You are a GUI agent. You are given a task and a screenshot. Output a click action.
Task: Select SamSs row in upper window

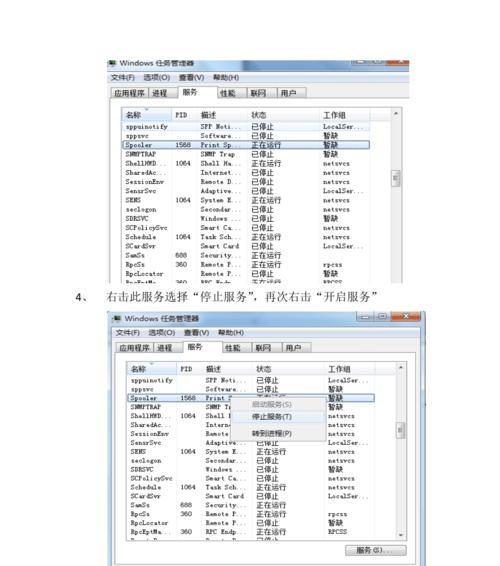pyautogui.click(x=246, y=256)
